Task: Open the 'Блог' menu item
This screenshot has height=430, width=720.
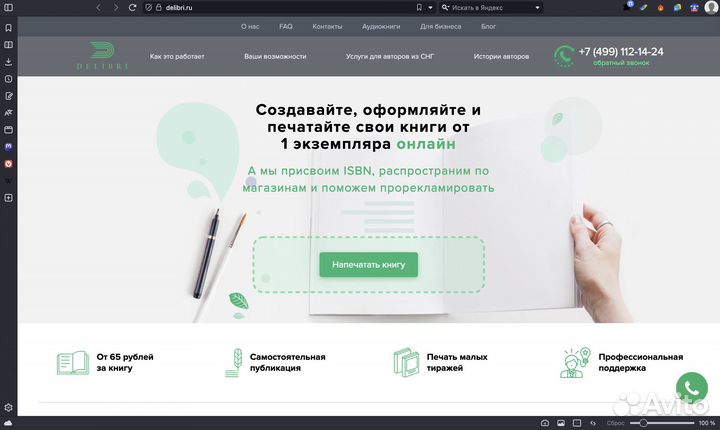Action: point(488,27)
